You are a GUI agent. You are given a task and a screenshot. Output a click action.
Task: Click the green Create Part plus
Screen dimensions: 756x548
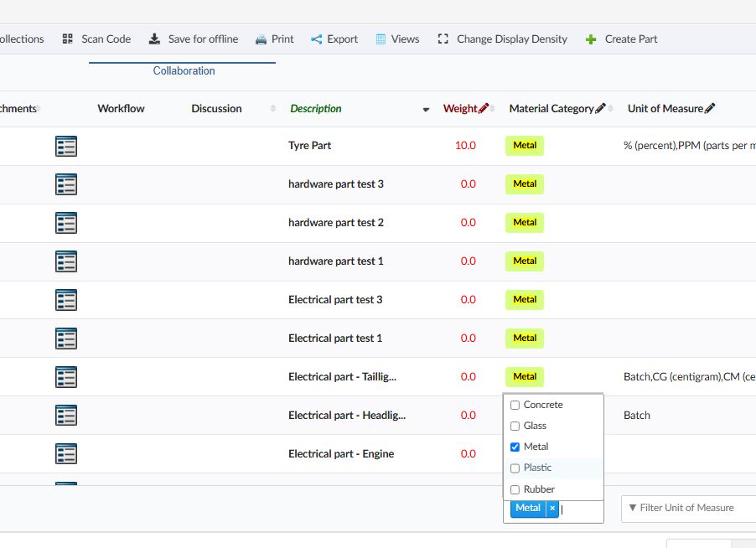(x=591, y=39)
